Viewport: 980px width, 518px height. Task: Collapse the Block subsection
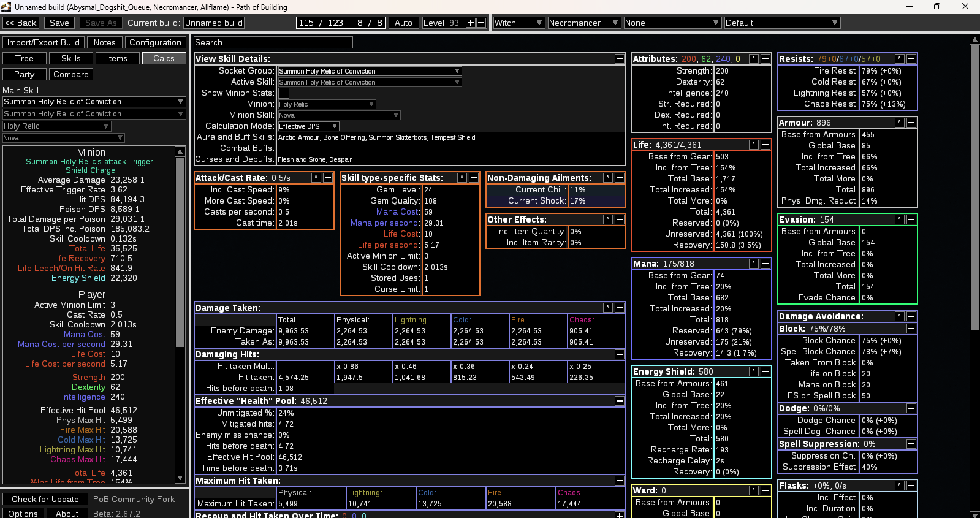tap(911, 329)
